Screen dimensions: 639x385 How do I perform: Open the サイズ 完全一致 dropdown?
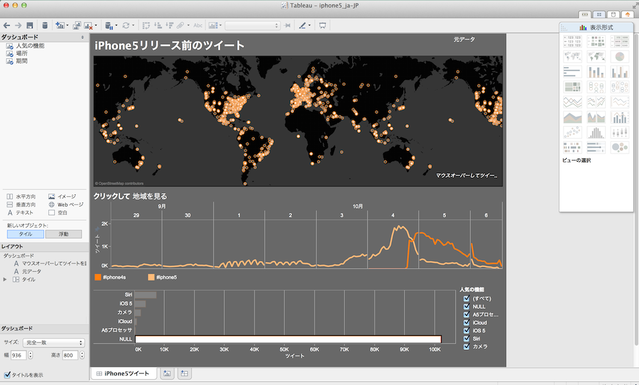click(54, 343)
